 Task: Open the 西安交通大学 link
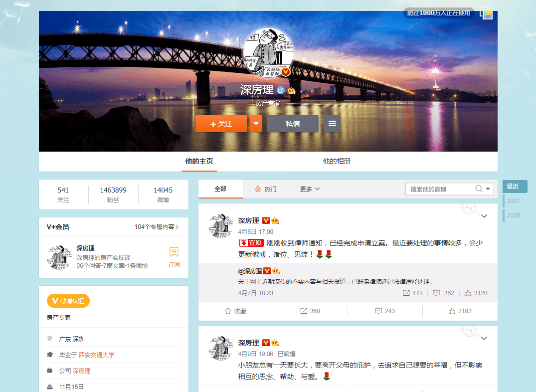pyautogui.click(x=96, y=355)
